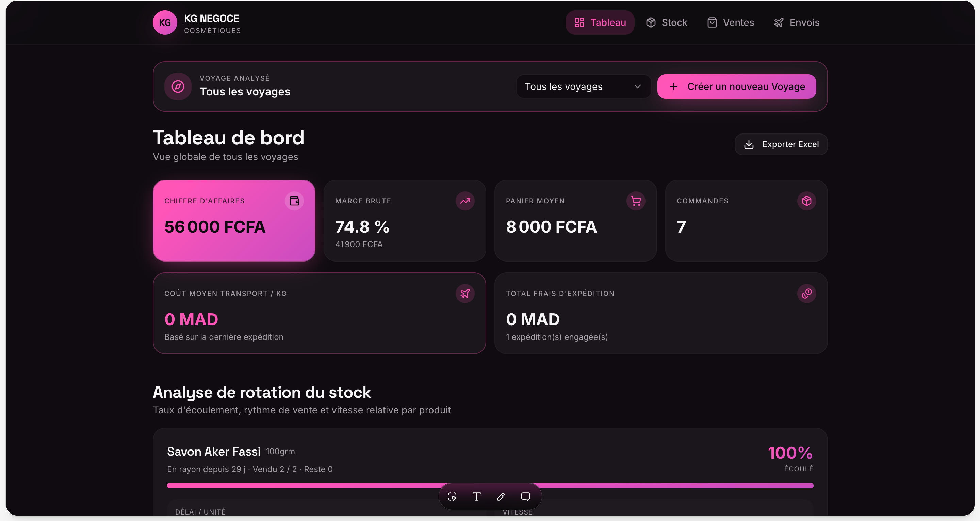Go to the Ventes tab

[731, 22]
